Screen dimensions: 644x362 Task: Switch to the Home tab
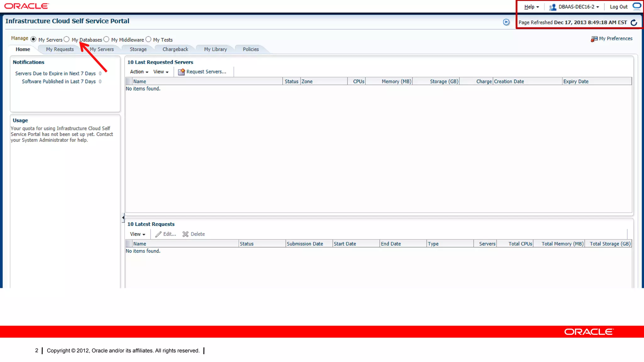tap(23, 49)
